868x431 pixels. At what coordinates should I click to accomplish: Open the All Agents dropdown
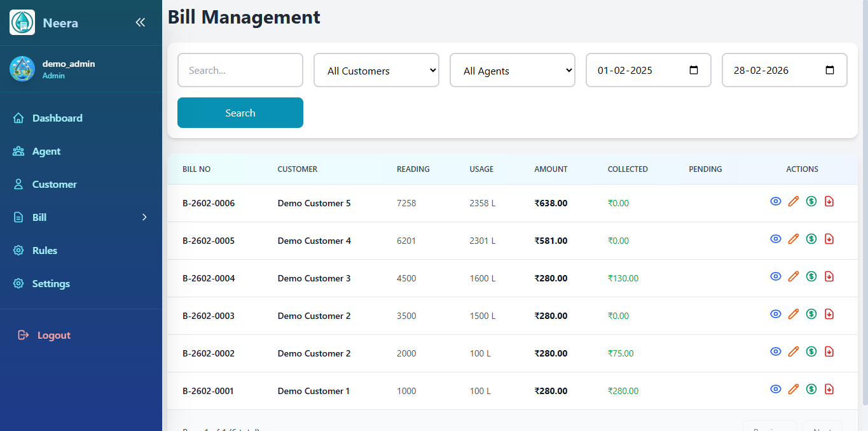tap(513, 71)
